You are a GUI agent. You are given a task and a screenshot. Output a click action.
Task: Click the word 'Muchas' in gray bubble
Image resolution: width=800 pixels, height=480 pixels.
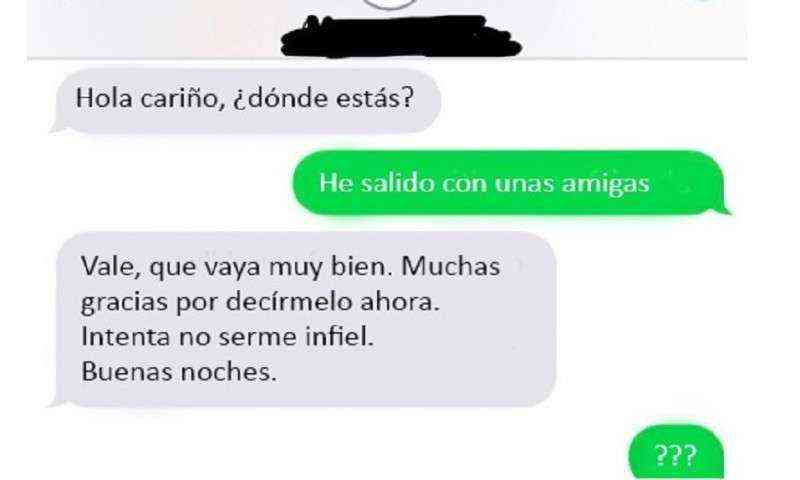451,267
